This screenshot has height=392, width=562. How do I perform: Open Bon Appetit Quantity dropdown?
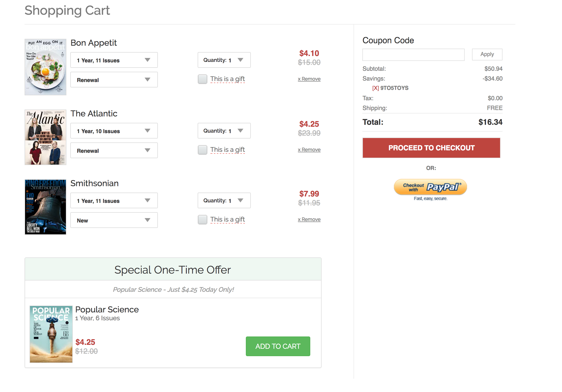tap(224, 60)
